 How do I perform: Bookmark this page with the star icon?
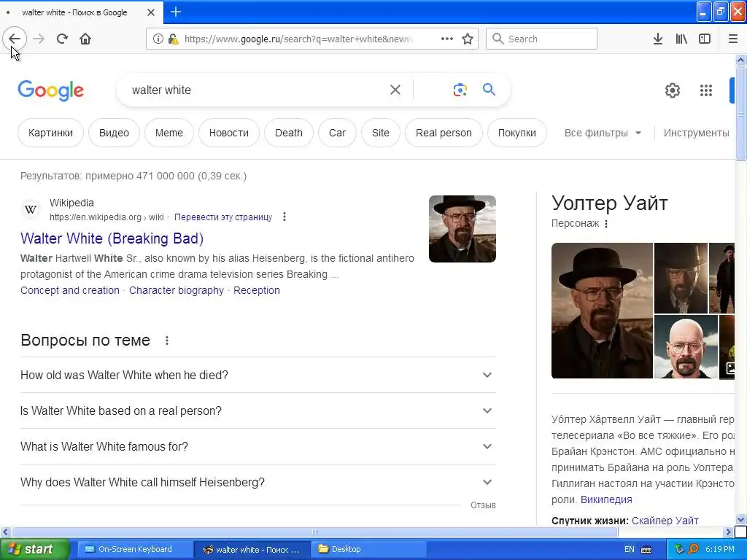(x=468, y=39)
